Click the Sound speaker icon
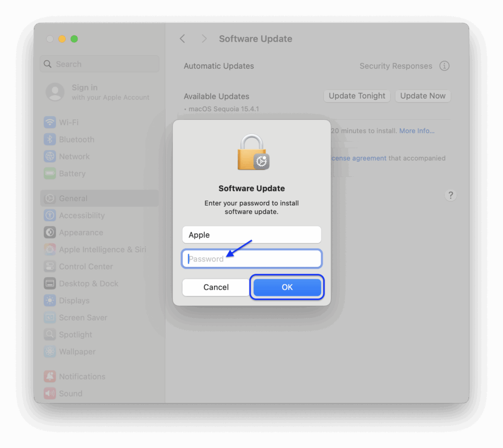Screen dimensions: 503x448 (x=50, y=393)
